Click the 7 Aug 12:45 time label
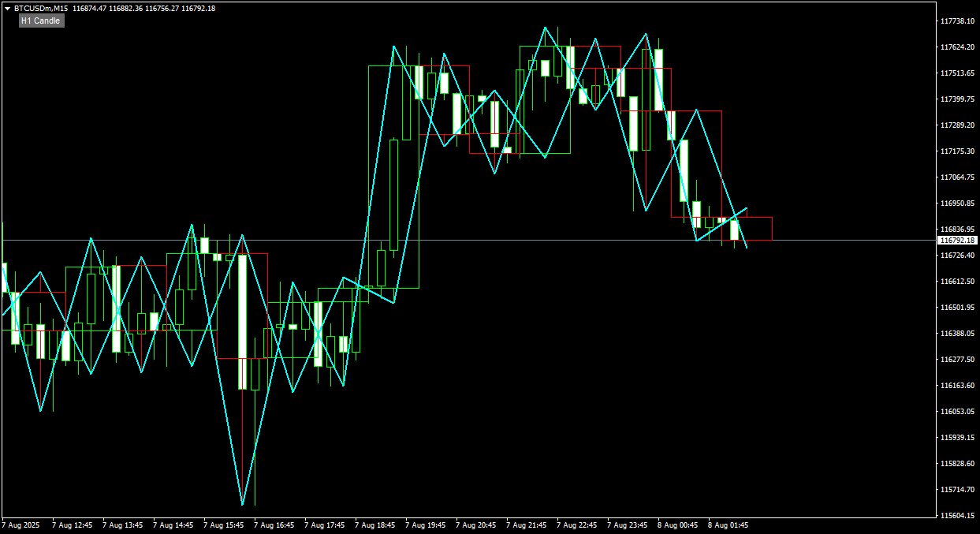The height and width of the screenshot is (534, 980). [73, 525]
